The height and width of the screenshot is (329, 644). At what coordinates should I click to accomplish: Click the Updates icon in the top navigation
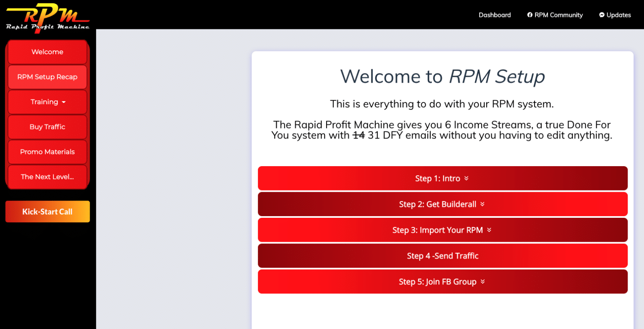pos(602,15)
